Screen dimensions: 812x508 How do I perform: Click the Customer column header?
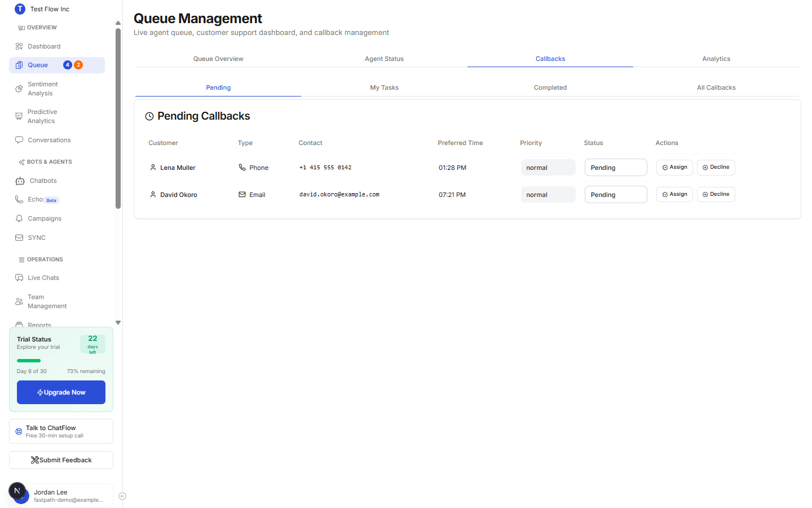tap(163, 143)
